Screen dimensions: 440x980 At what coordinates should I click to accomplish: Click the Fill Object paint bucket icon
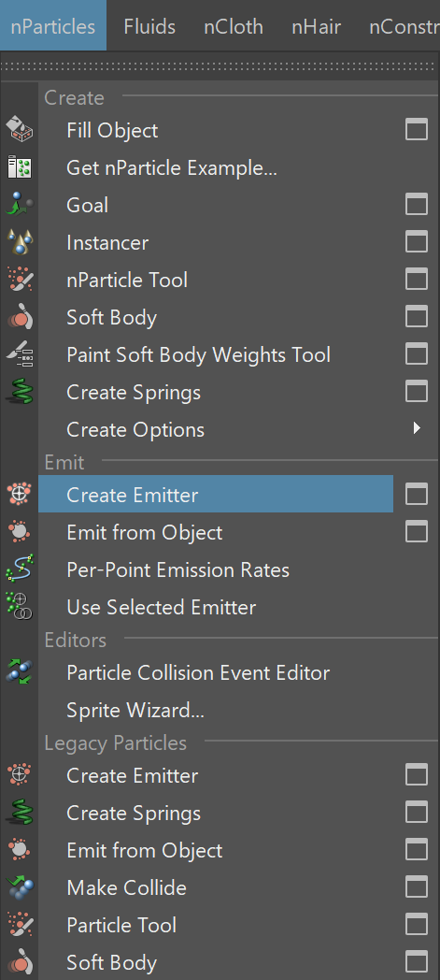(x=20, y=130)
